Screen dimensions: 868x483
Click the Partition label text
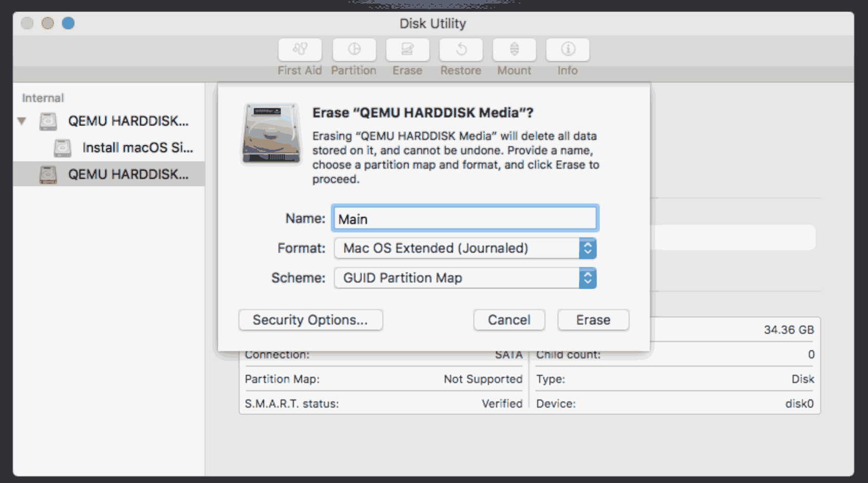click(353, 70)
